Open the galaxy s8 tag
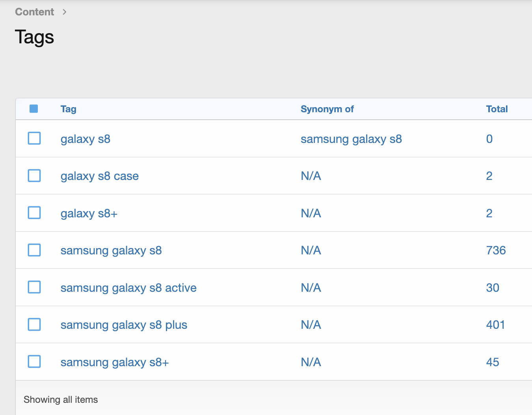 pos(86,139)
